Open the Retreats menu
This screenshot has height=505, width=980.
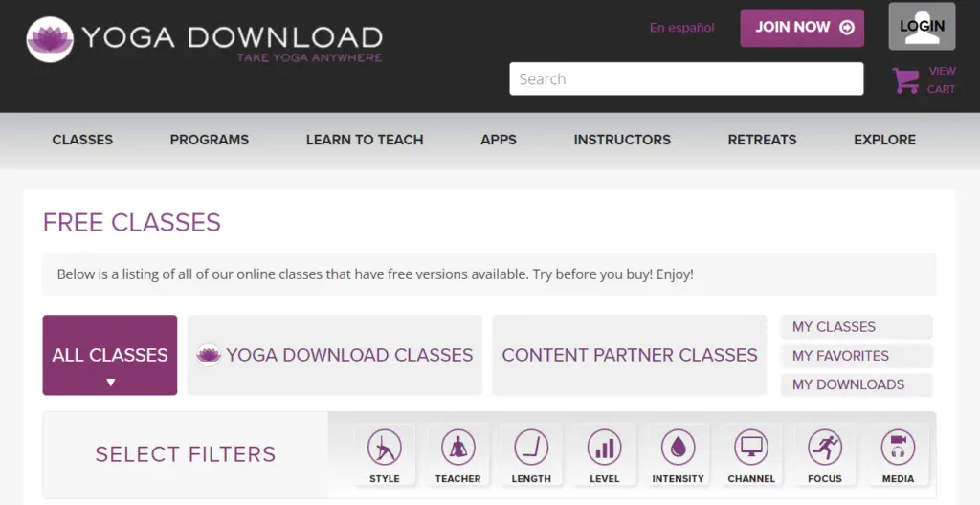(x=762, y=140)
